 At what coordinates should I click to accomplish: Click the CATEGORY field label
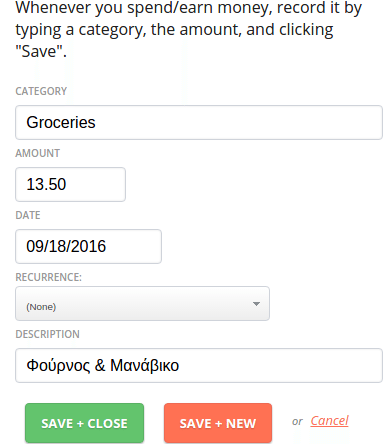pyautogui.click(x=41, y=91)
